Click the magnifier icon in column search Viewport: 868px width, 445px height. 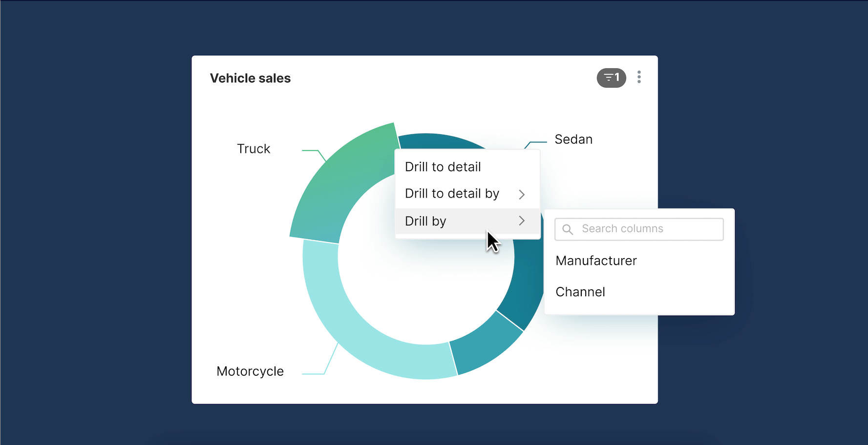coord(567,229)
